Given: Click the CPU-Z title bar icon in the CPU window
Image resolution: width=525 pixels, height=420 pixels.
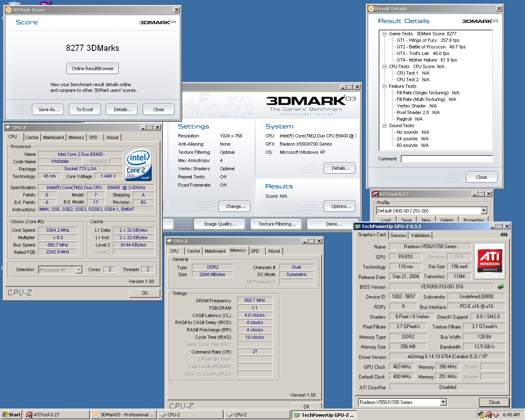Looking at the screenshot, I should (8, 128).
